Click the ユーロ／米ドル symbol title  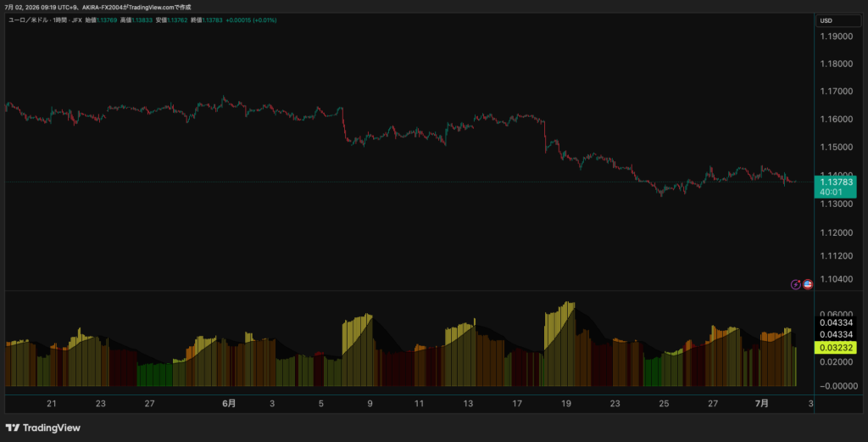pos(28,20)
